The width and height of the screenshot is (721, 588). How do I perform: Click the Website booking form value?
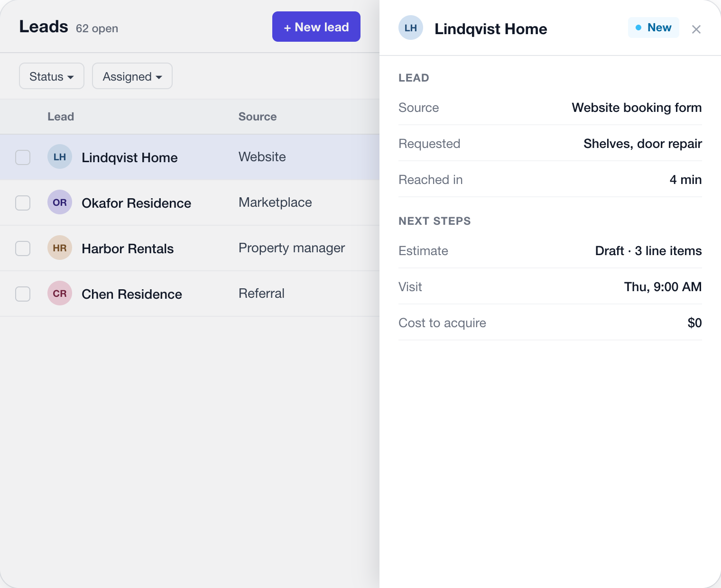coord(637,108)
